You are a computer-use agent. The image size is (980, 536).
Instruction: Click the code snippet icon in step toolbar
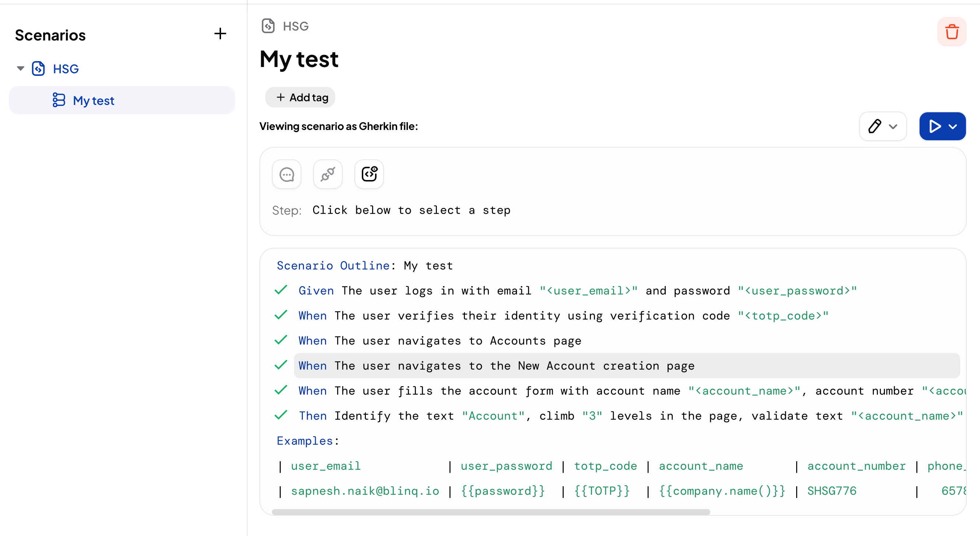(369, 174)
